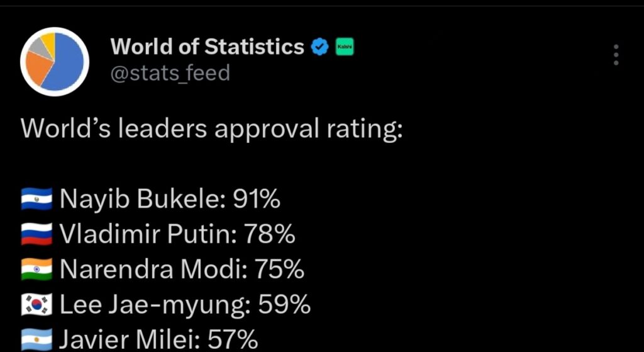Select the name Narendra Modi
This screenshot has width=644, height=352.
click(152, 270)
